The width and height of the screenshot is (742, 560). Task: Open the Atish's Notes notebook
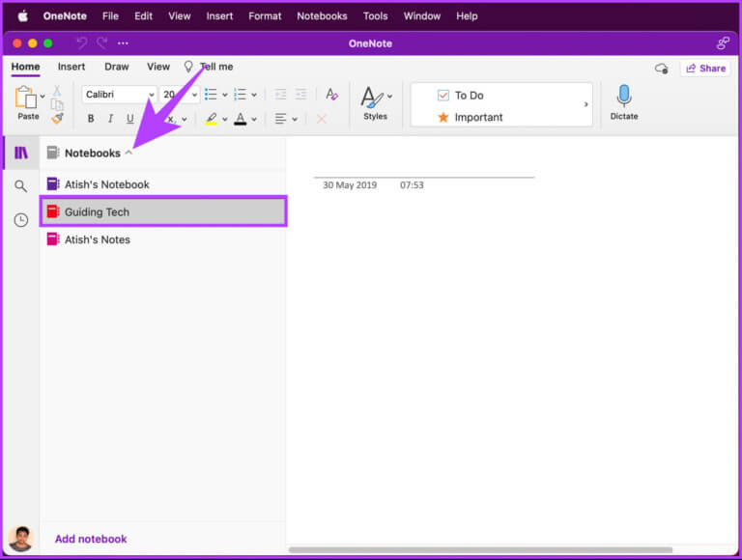click(163, 239)
